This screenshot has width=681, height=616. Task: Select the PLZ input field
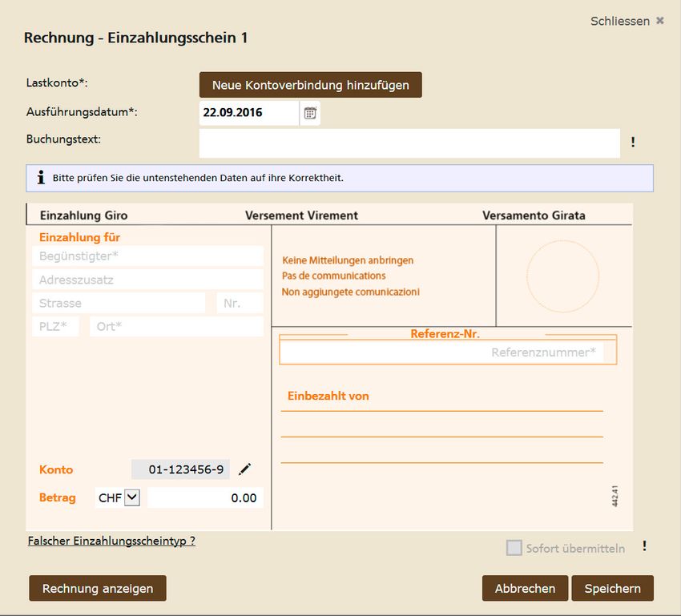click(56, 326)
